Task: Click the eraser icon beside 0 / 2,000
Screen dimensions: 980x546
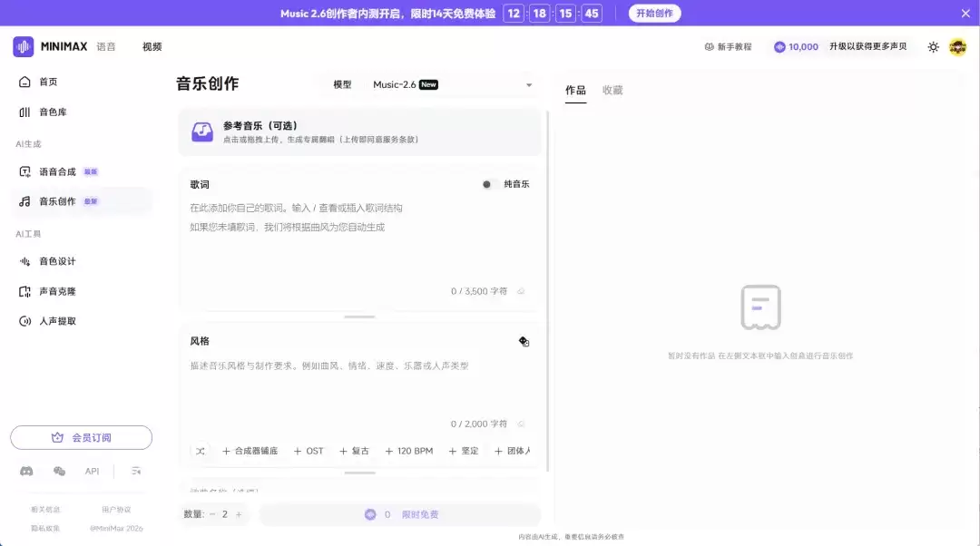Action: (521, 424)
